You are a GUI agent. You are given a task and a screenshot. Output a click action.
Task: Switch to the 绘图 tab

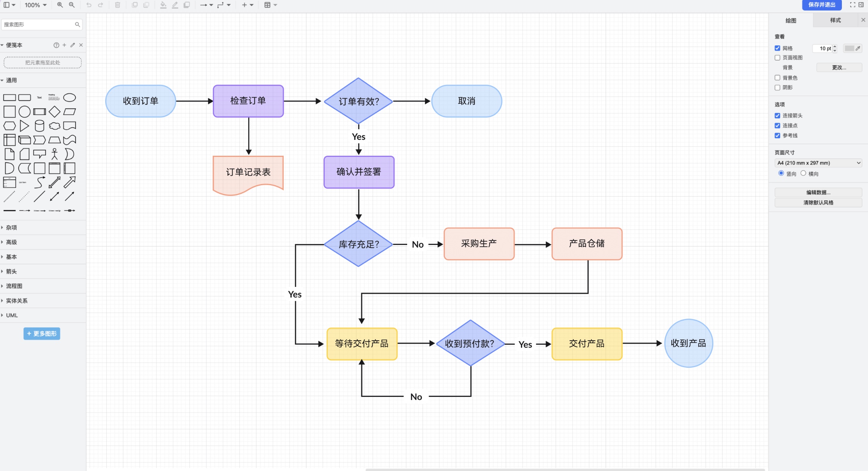coord(791,20)
